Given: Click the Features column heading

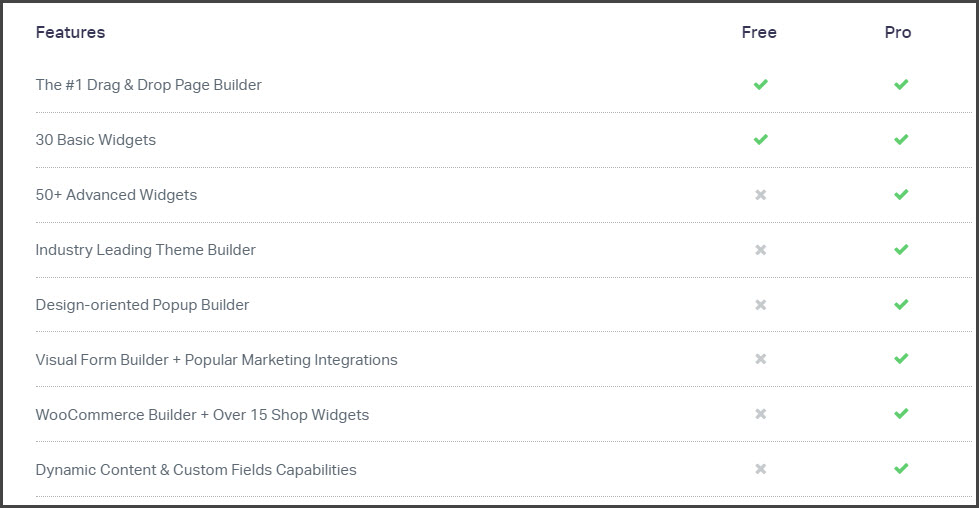Looking at the screenshot, I should click(x=71, y=32).
